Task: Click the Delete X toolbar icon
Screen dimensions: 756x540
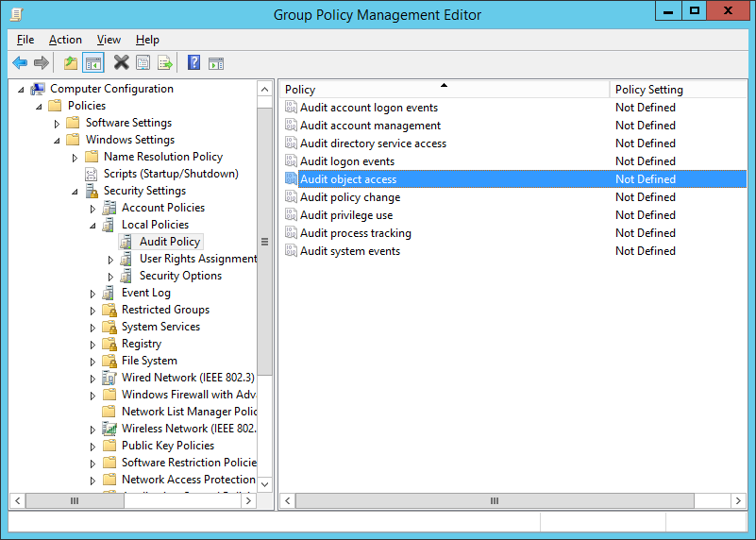Action: click(x=122, y=62)
